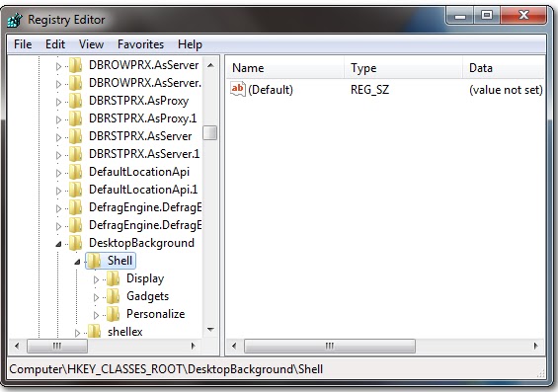This screenshot has width=558, height=392.
Task: Click the folder icon of DBRSTPRX.AsServer.1
Action: (75, 154)
